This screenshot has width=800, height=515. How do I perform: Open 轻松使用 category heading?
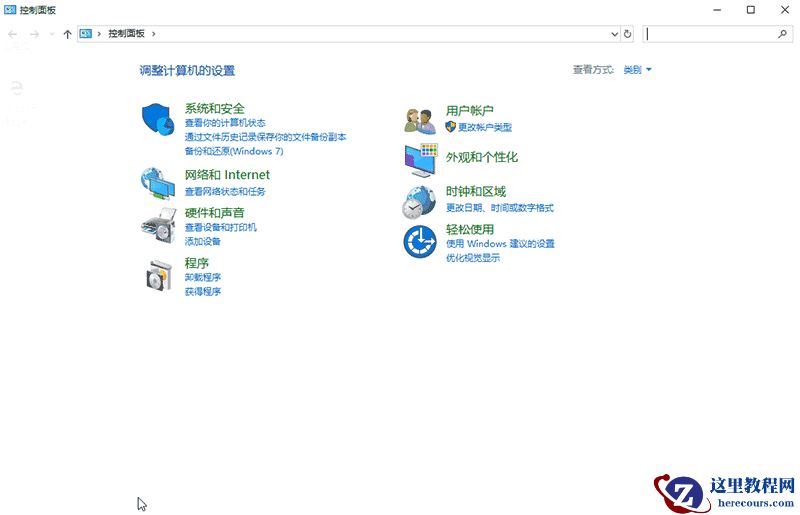coord(469,229)
